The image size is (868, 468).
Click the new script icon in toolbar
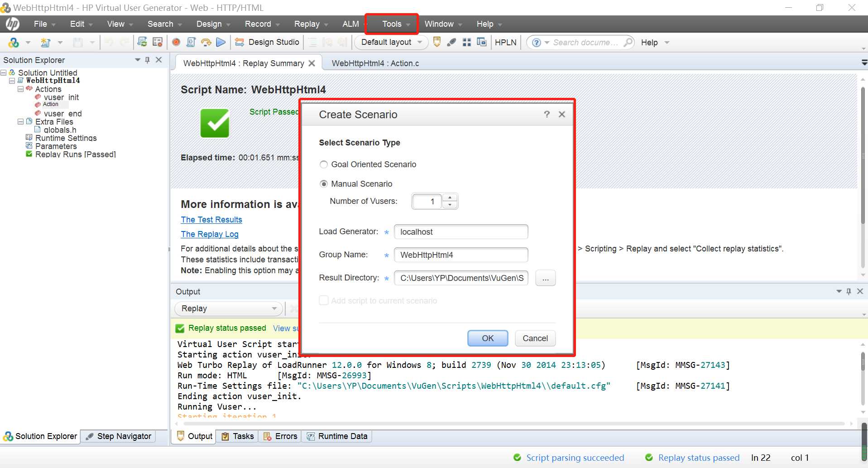(x=45, y=43)
